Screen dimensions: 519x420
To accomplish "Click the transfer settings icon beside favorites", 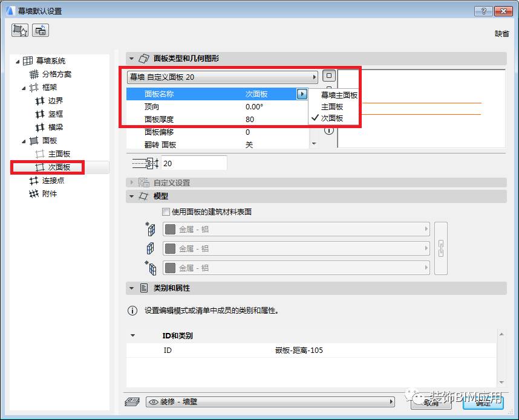I will tap(40, 29).
